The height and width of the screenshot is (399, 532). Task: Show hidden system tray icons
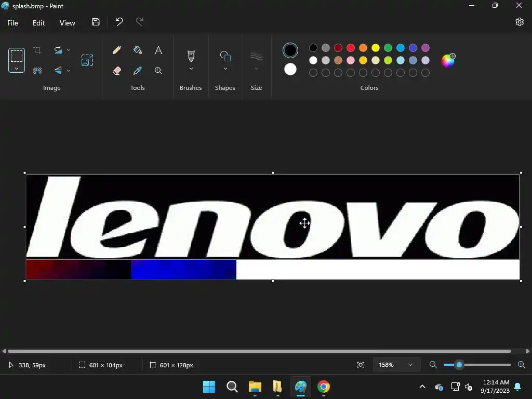422,387
